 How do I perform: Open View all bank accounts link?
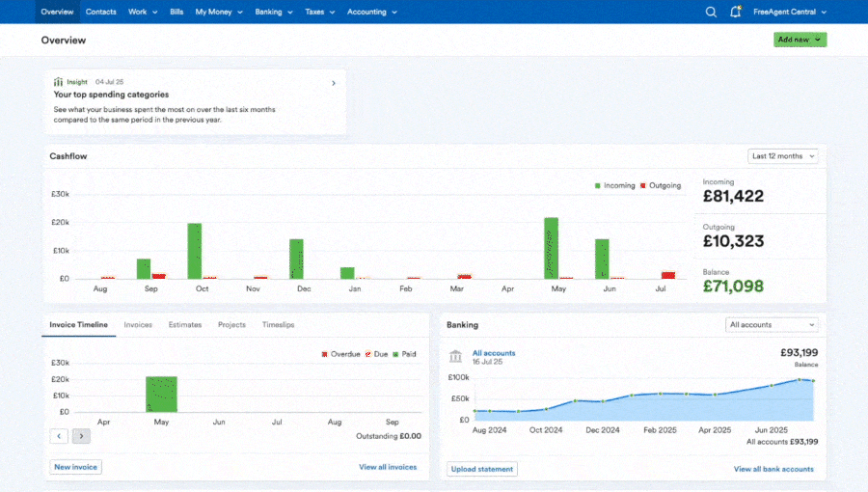click(773, 469)
